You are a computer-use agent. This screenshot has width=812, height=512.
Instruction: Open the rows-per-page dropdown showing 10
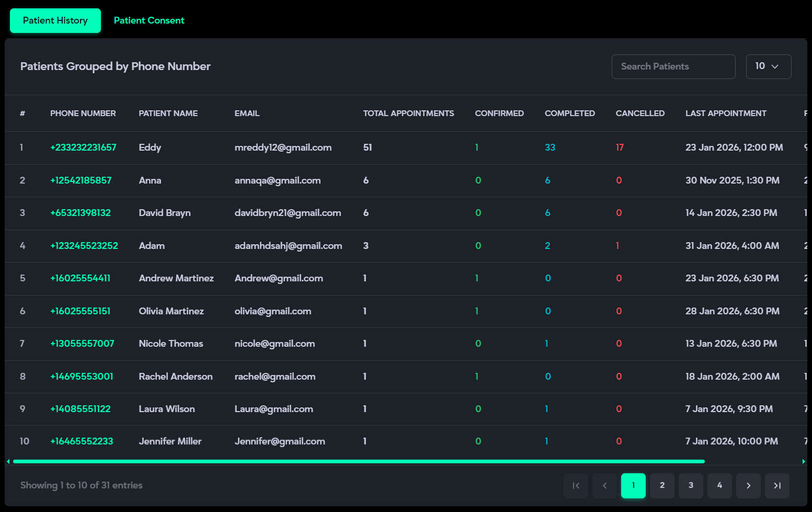pyautogui.click(x=768, y=66)
